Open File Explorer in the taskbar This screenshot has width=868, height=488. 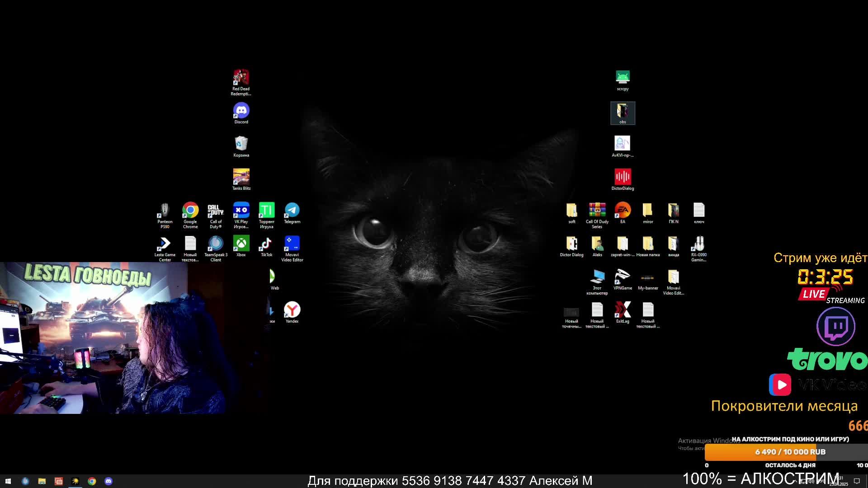click(x=42, y=481)
